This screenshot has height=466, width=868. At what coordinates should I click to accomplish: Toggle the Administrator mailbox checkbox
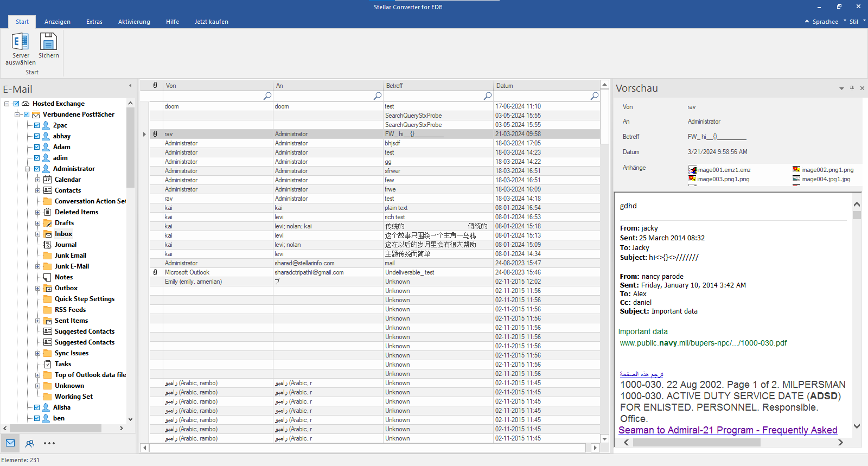(x=37, y=169)
